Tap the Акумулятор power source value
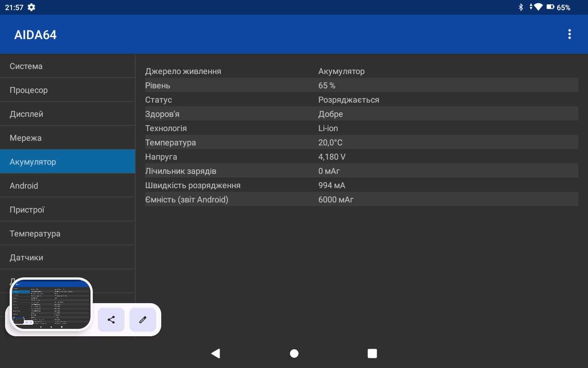 [341, 71]
